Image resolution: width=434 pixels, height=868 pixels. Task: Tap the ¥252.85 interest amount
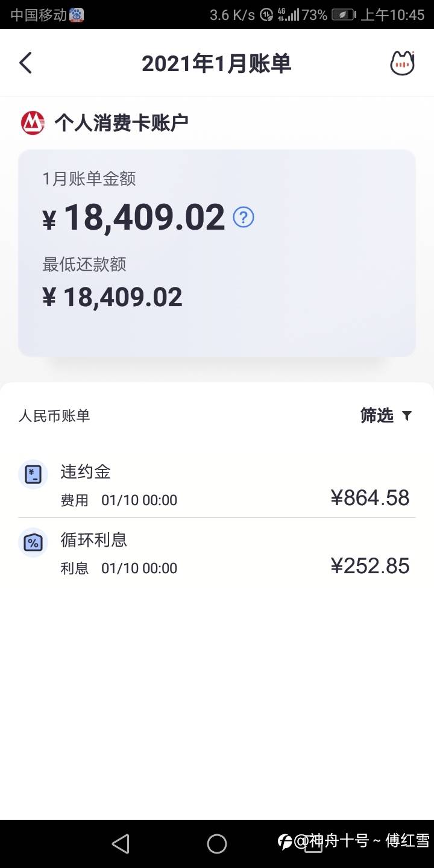click(370, 566)
